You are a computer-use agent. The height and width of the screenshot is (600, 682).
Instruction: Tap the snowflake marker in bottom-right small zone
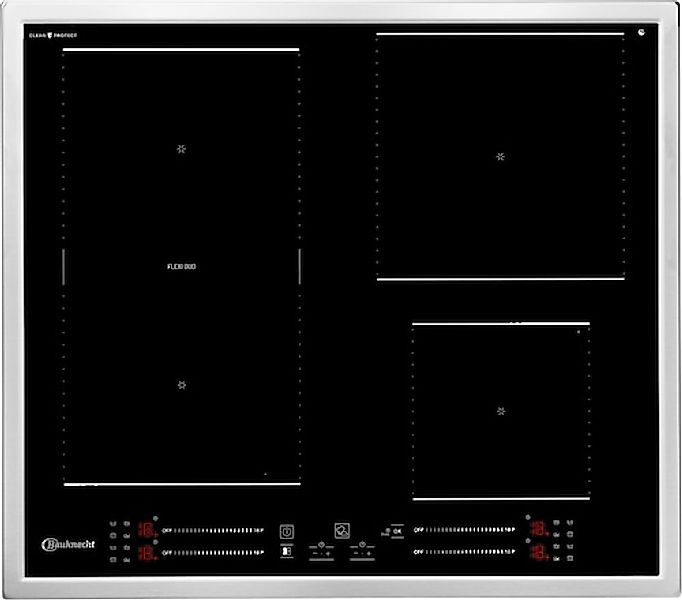click(501, 411)
